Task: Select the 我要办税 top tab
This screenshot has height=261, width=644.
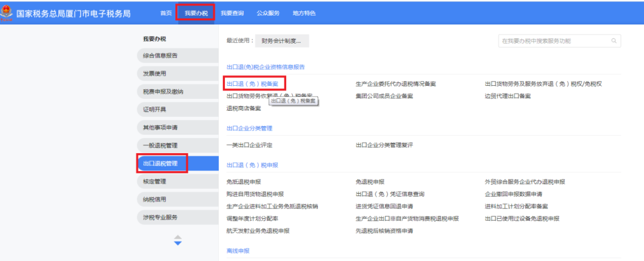Action: click(196, 13)
